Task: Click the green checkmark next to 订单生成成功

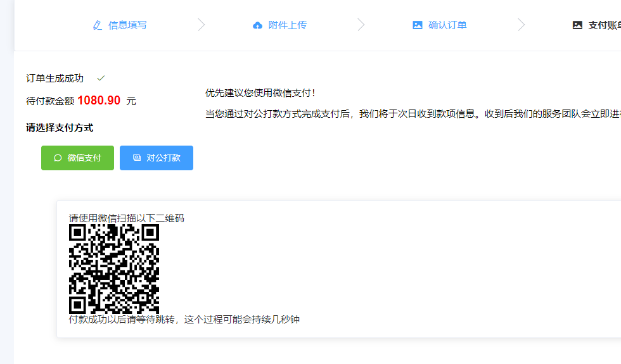Action: [x=101, y=78]
